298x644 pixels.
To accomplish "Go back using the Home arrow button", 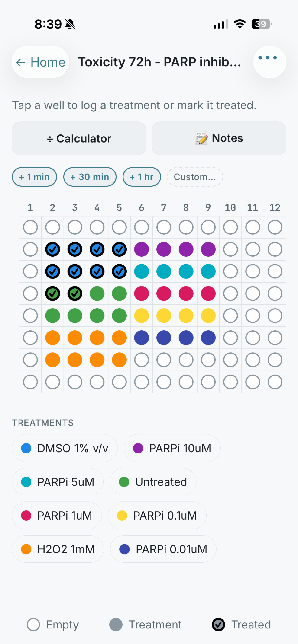I will [x=40, y=62].
